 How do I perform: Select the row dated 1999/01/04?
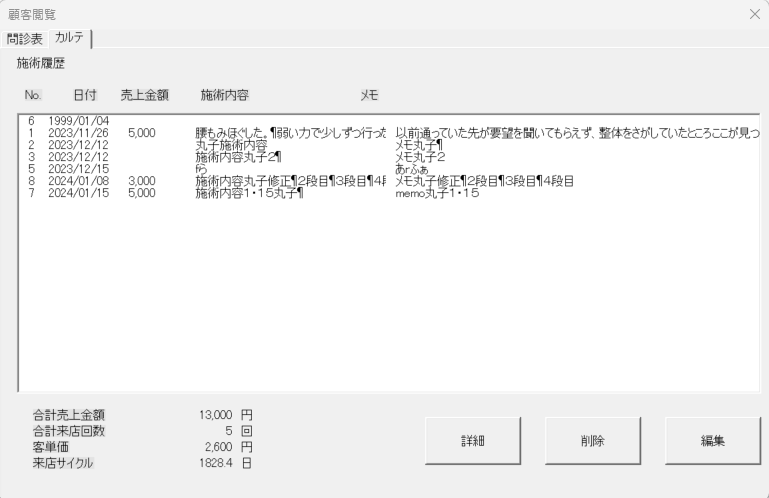coord(388,121)
